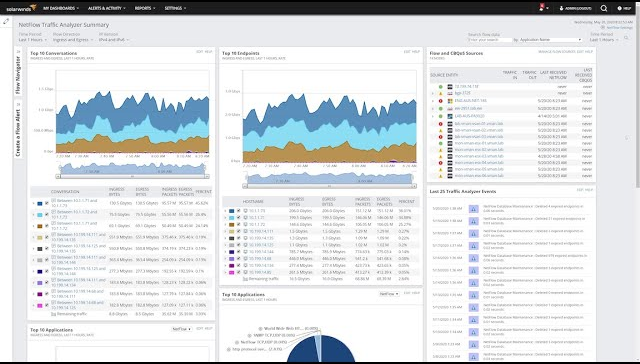Screen dimensions: 640x364
Task: Click vendor icon for LAB-AUS-PA5020
Action: pyautogui.click(x=450, y=116)
